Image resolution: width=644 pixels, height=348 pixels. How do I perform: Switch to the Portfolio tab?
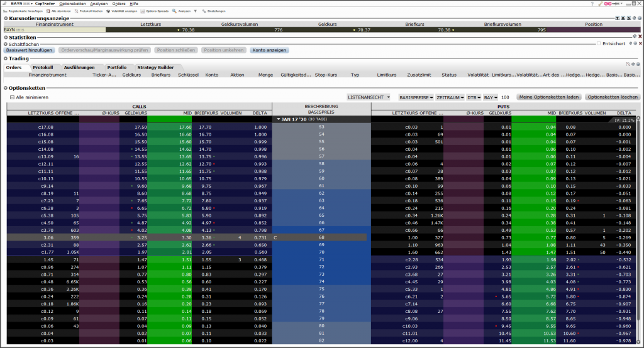coord(116,67)
